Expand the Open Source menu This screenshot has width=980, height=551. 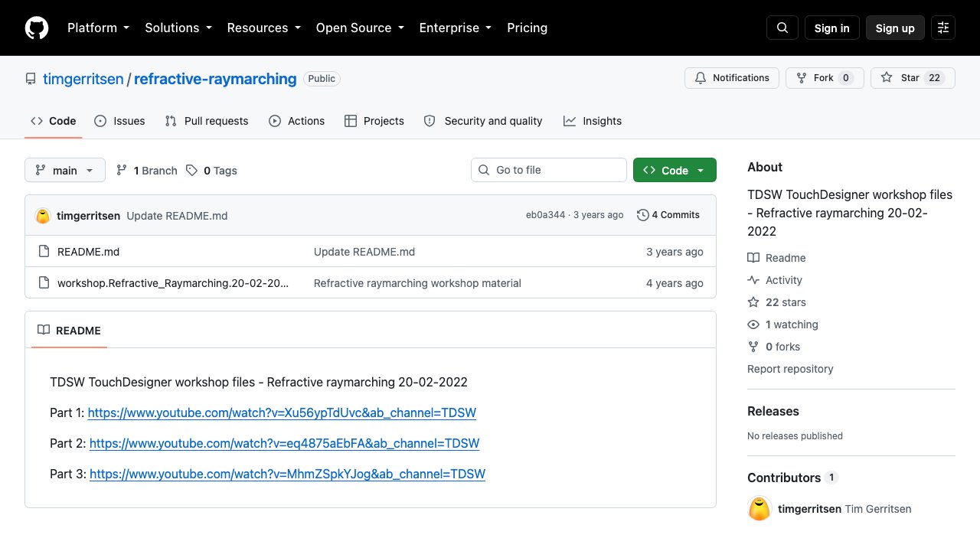(x=360, y=28)
